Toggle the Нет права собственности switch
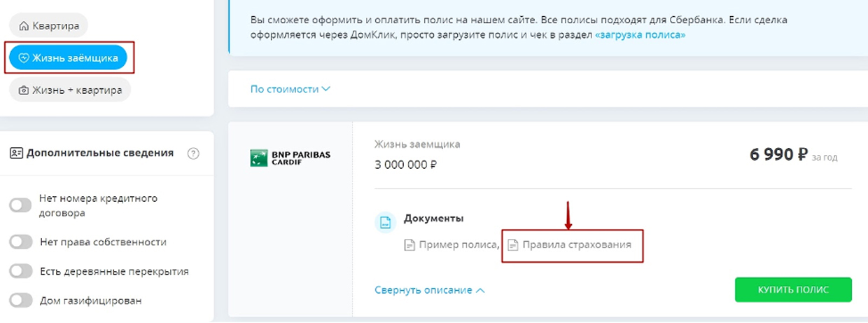868x323 pixels. pos(21,242)
